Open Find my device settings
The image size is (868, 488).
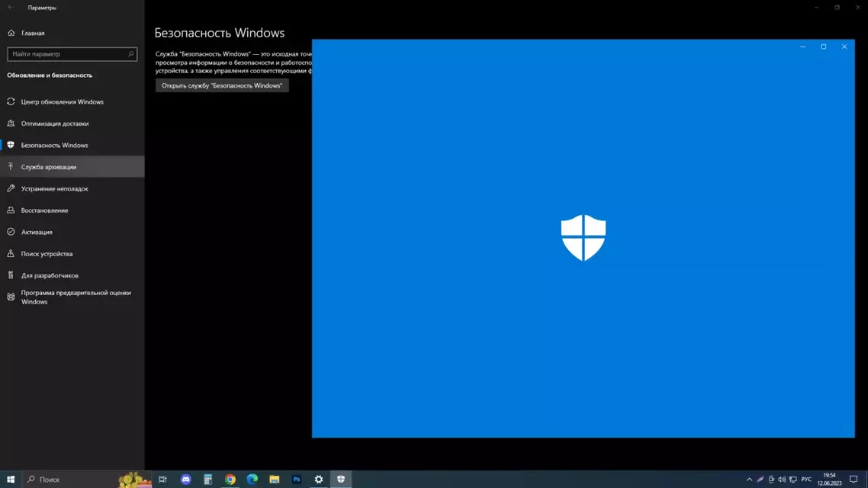click(47, 254)
